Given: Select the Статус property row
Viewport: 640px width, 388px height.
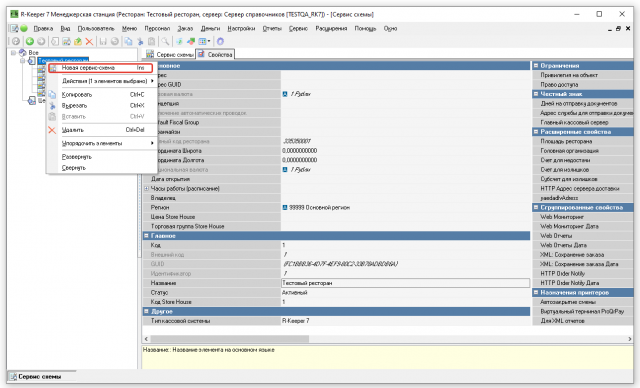Looking at the screenshot, I should (x=336, y=293).
